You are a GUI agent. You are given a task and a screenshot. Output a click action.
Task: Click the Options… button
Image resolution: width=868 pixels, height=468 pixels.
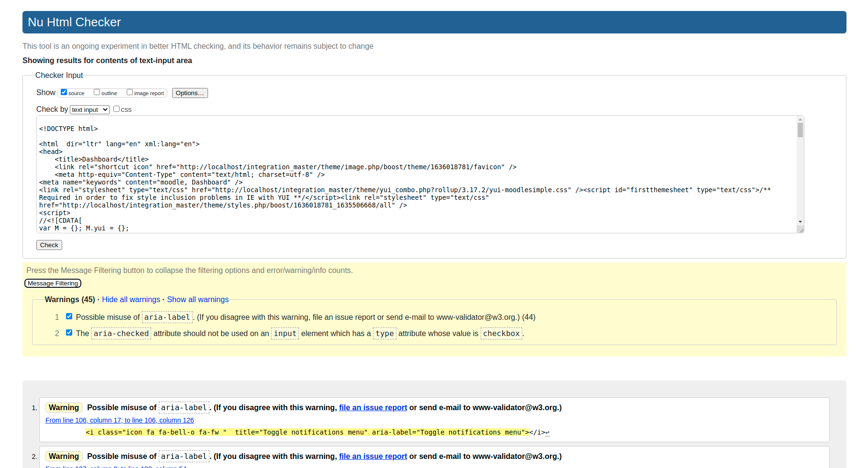(x=190, y=93)
